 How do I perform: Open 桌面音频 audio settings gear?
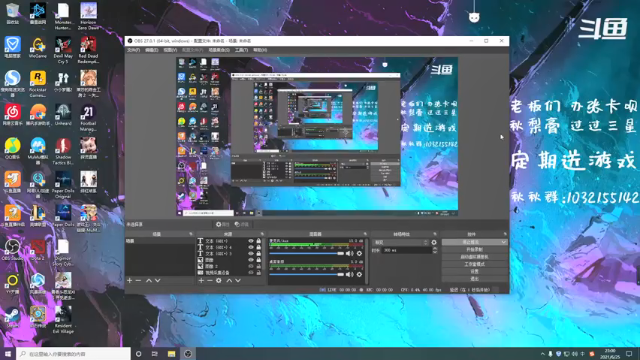pos(359,274)
